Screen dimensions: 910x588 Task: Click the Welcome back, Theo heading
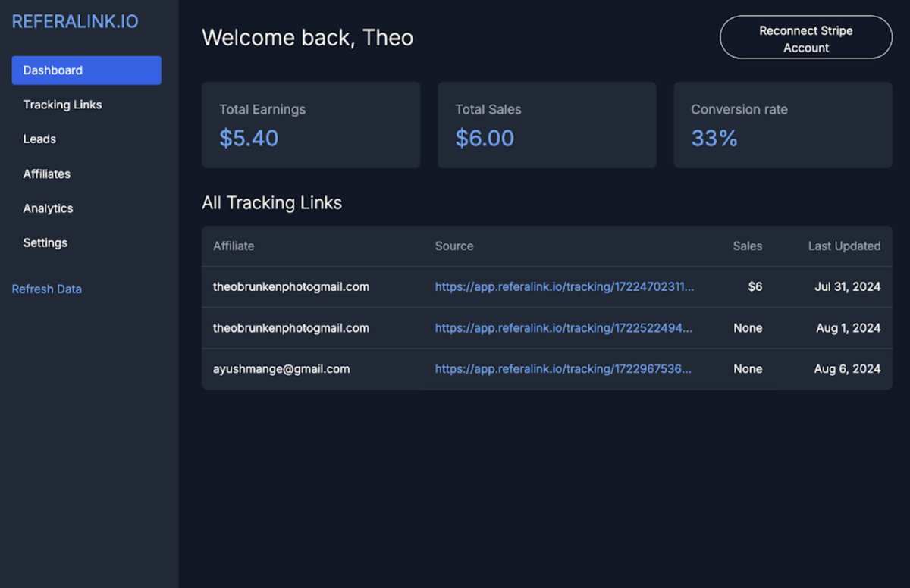pyautogui.click(x=307, y=38)
